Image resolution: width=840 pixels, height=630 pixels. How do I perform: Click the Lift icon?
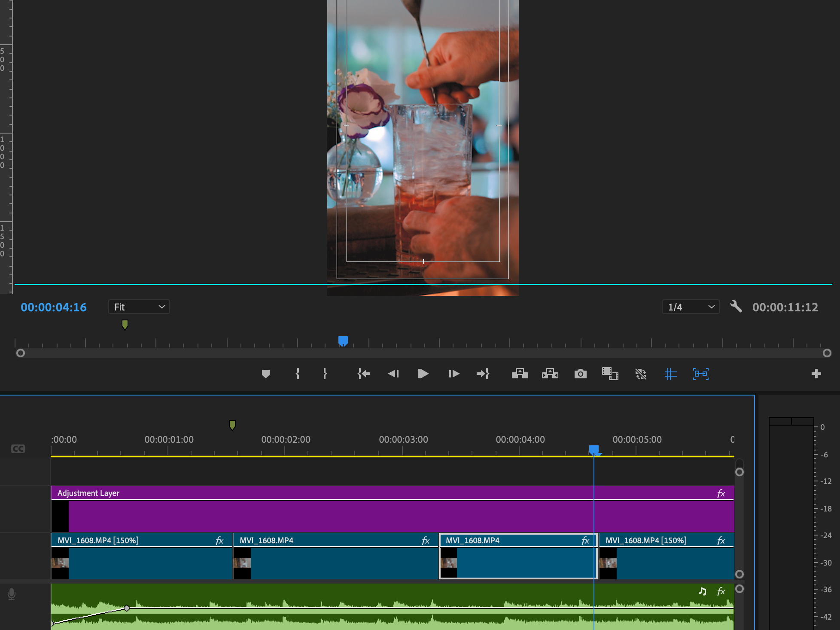tap(520, 374)
